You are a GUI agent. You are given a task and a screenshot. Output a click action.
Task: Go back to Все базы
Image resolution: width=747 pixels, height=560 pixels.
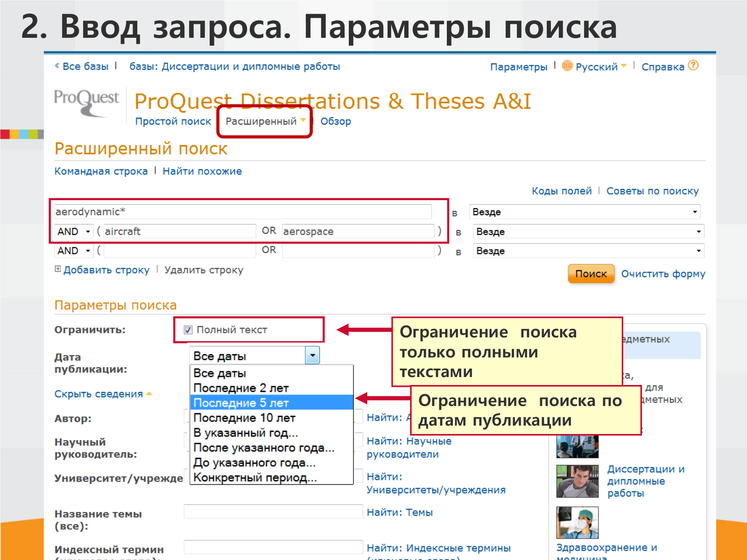pyautogui.click(x=85, y=66)
